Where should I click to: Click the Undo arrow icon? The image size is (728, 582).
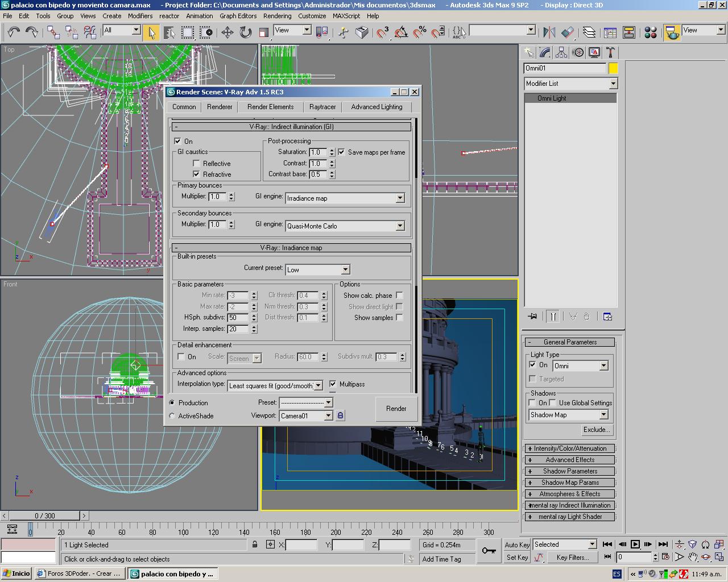click(14, 32)
